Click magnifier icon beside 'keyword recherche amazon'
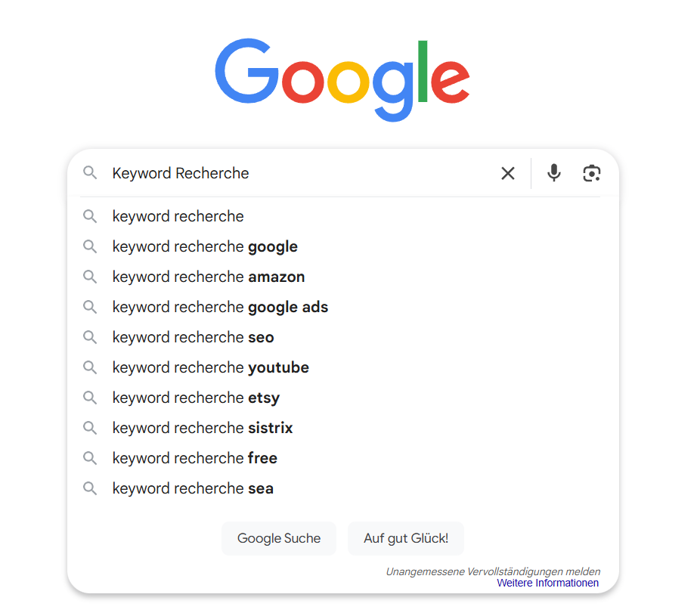697x616 pixels. pos(90,277)
